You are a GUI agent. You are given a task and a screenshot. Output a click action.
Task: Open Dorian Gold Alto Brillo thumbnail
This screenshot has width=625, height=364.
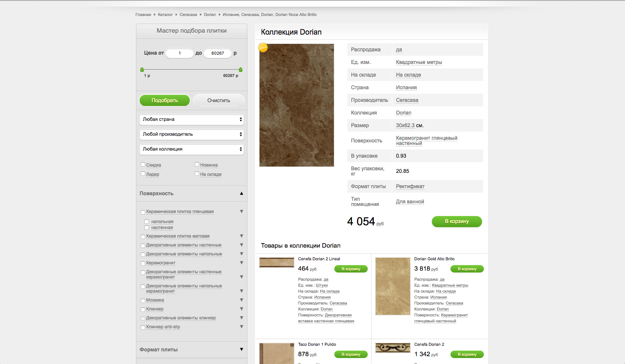pyautogui.click(x=393, y=286)
